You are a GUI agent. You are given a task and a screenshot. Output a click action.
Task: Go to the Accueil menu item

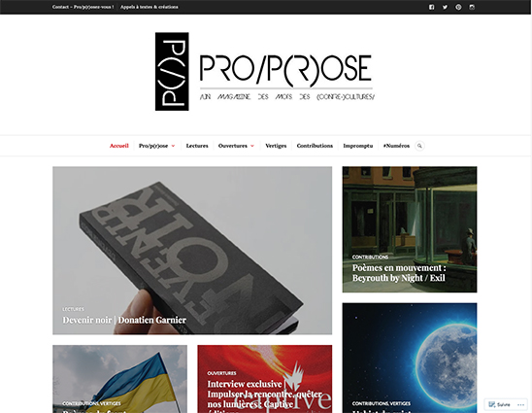[x=119, y=146]
